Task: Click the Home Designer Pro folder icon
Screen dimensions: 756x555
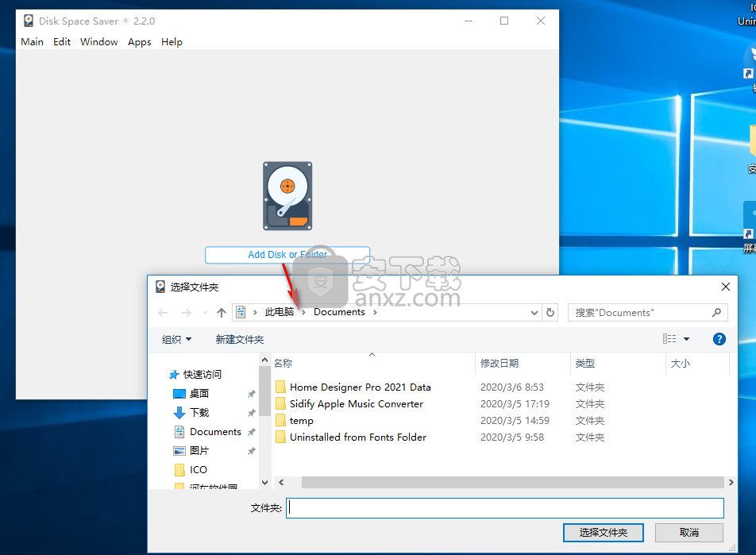Action: pyautogui.click(x=280, y=387)
